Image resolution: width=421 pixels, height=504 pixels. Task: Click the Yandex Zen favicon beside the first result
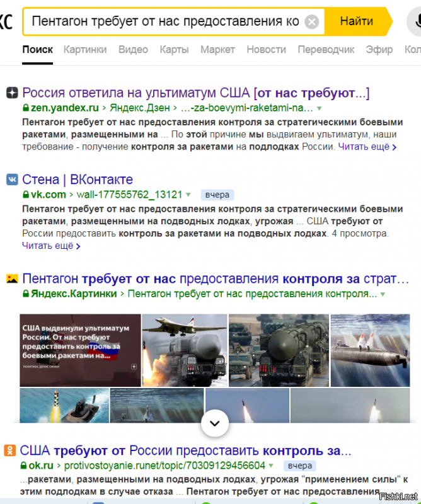[x=12, y=93]
